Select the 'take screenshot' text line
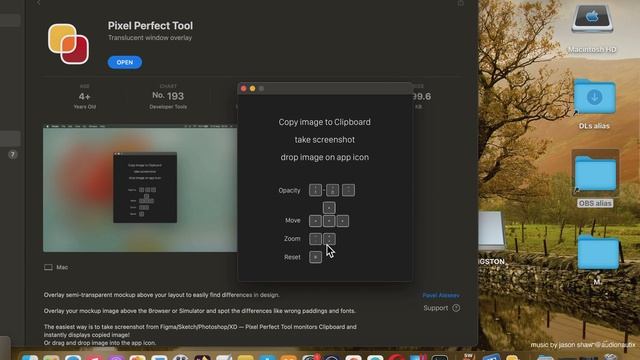Screen dimensions: 640x360 click(x=324, y=140)
